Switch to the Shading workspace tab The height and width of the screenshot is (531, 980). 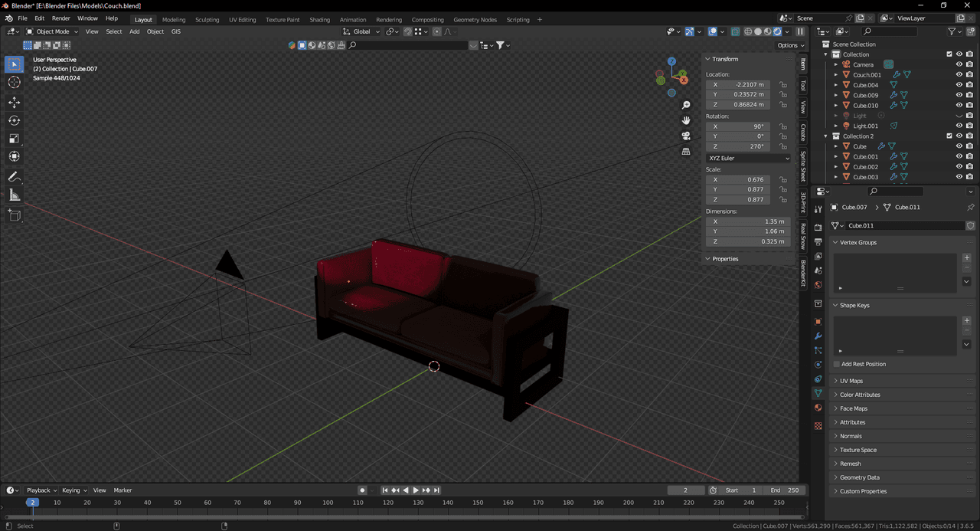319,19
